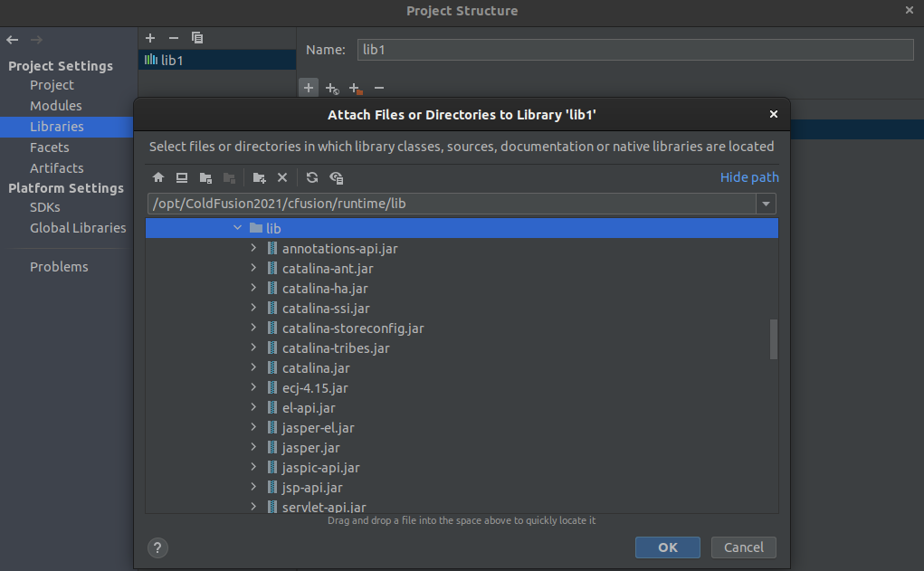This screenshot has height=571, width=924.
Task: Select the annotations-api.jar file name
Action: point(340,249)
